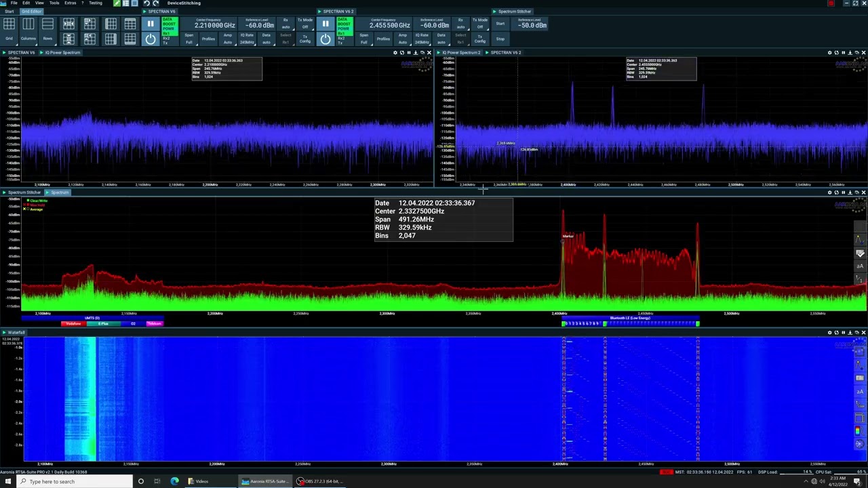The width and height of the screenshot is (868, 488).
Task: Open the Extras menu
Action: click(x=70, y=3)
